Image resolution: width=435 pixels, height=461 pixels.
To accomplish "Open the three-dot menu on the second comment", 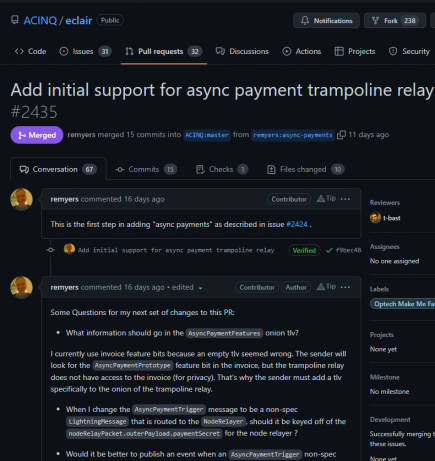I will 345,287.
